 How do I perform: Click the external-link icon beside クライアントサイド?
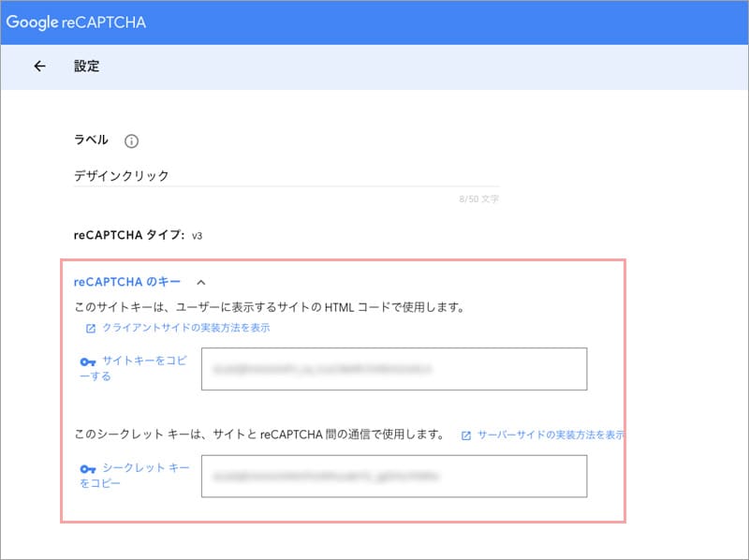90,329
